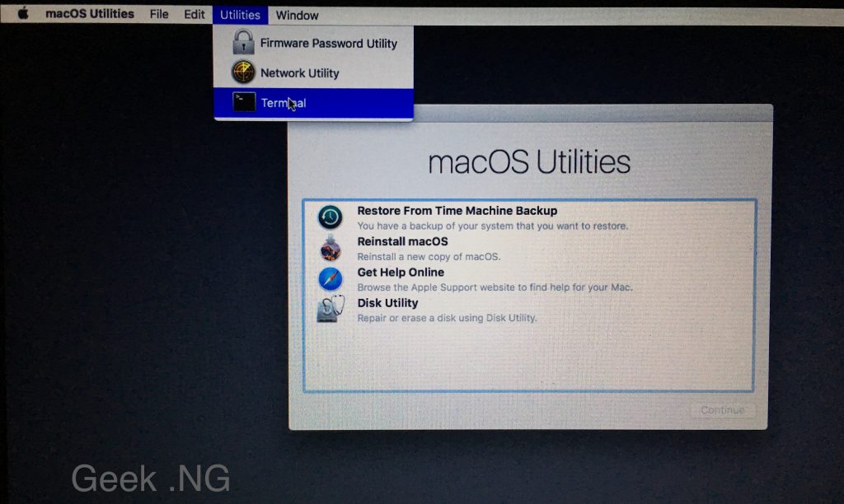Screen dimensions: 844x504
Task: Choose Network Utility from the menu
Action: pos(314,72)
